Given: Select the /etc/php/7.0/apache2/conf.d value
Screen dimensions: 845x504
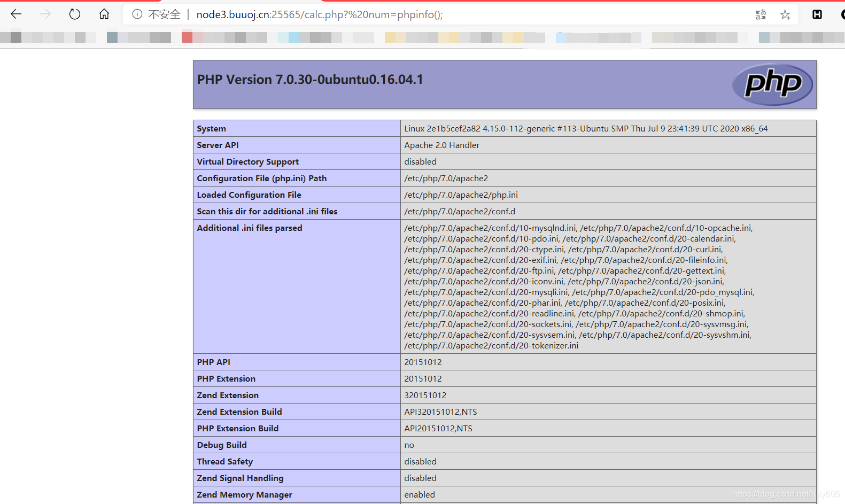Looking at the screenshot, I should point(460,212).
